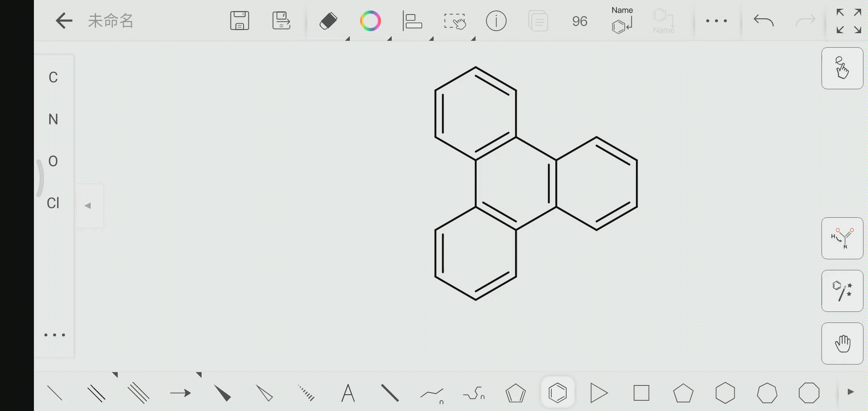Select the cyclooctane ring
The height and width of the screenshot is (411, 868).
pyautogui.click(x=809, y=393)
